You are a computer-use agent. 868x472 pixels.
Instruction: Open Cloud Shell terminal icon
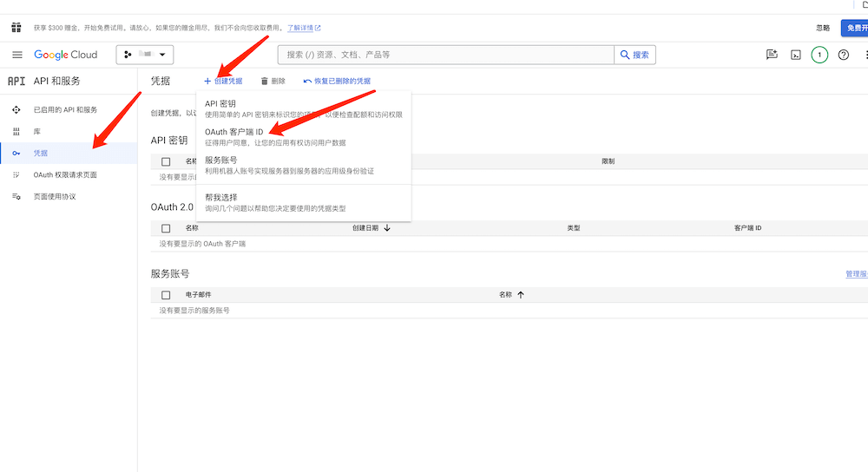(795, 55)
